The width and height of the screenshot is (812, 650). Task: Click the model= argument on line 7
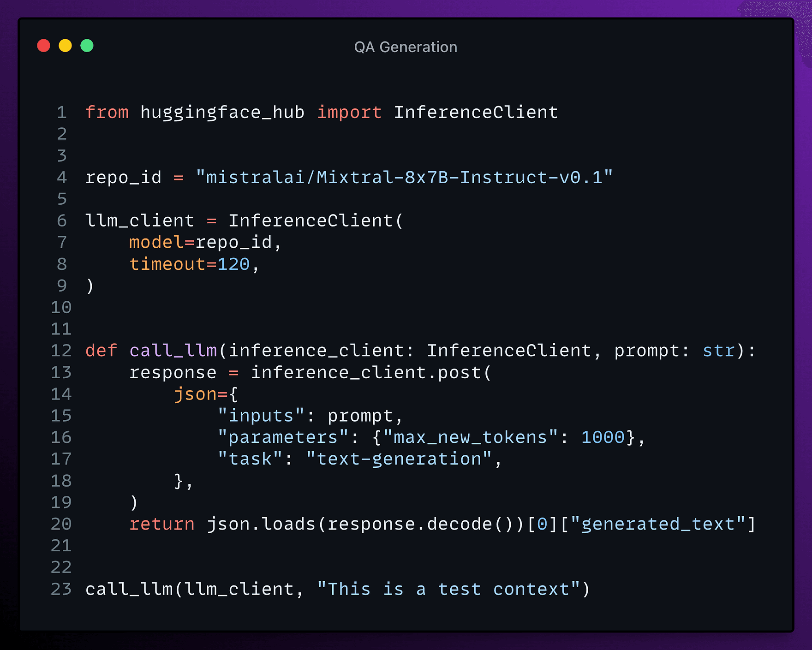(162, 243)
